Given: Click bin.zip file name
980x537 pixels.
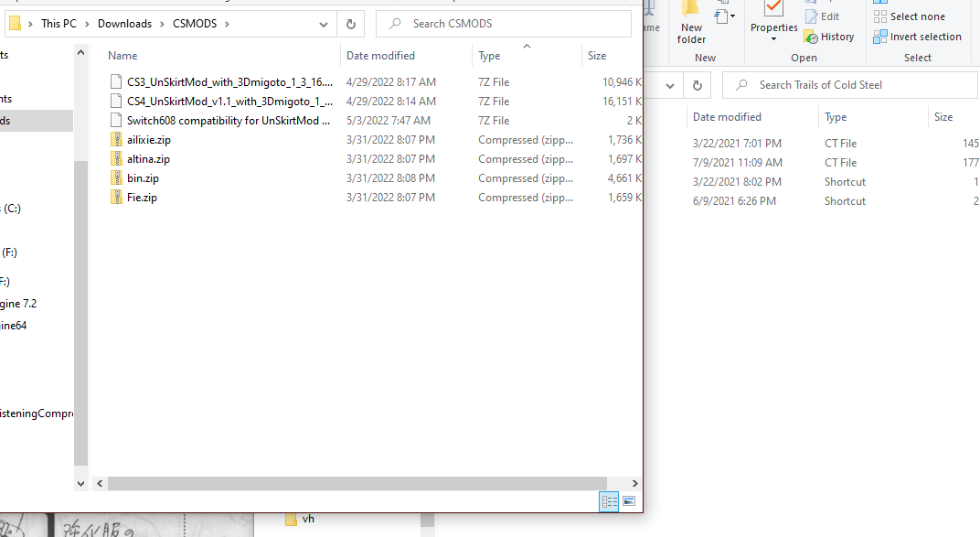Looking at the screenshot, I should coord(143,178).
